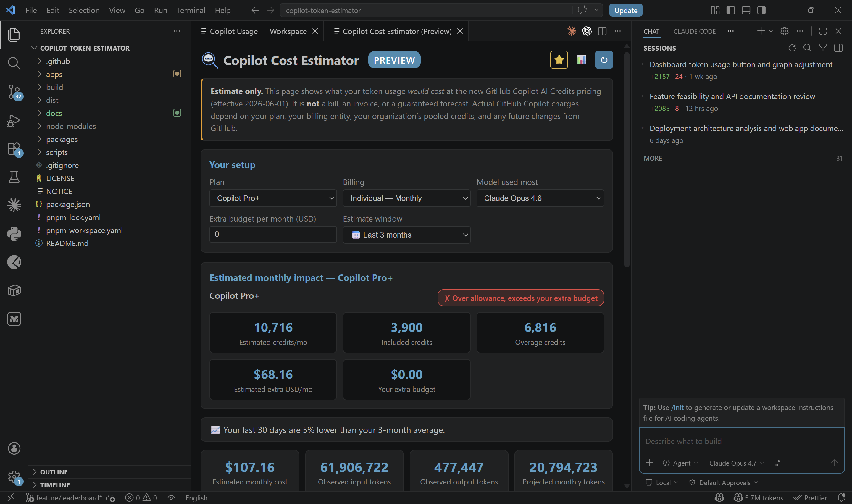Open README.md in explorer
The height and width of the screenshot is (504, 852).
click(x=109, y=243)
